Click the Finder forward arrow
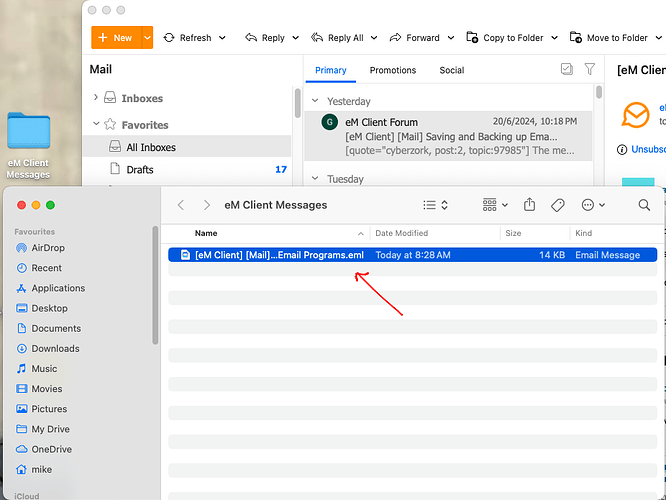 (x=206, y=205)
